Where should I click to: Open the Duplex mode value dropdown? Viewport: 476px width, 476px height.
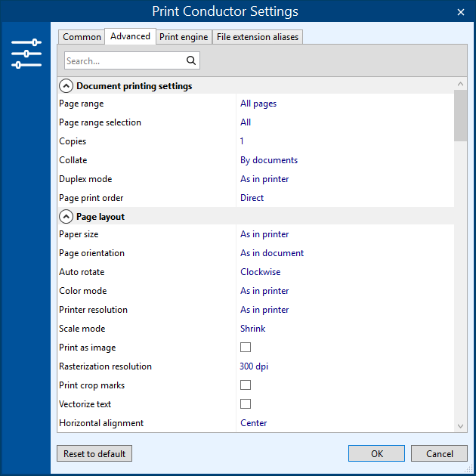pos(345,179)
